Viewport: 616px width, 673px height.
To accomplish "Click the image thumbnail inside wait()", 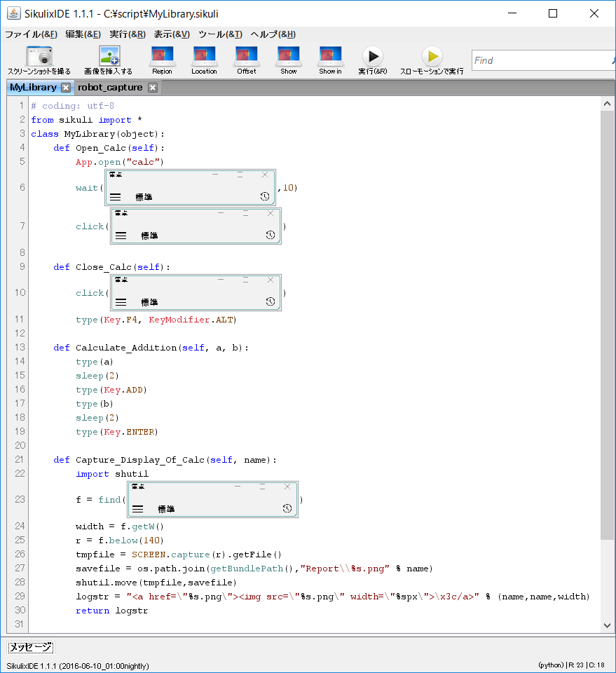I will click(189, 187).
